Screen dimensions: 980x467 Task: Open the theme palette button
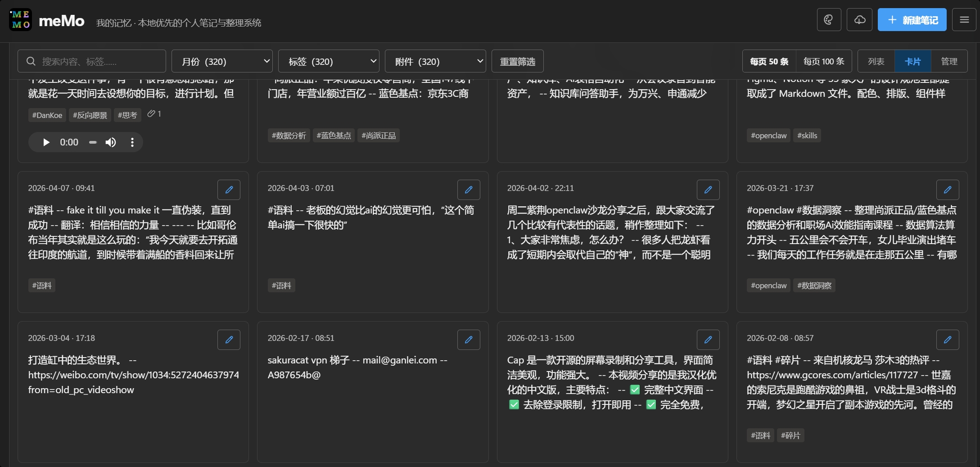(x=829, y=20)
